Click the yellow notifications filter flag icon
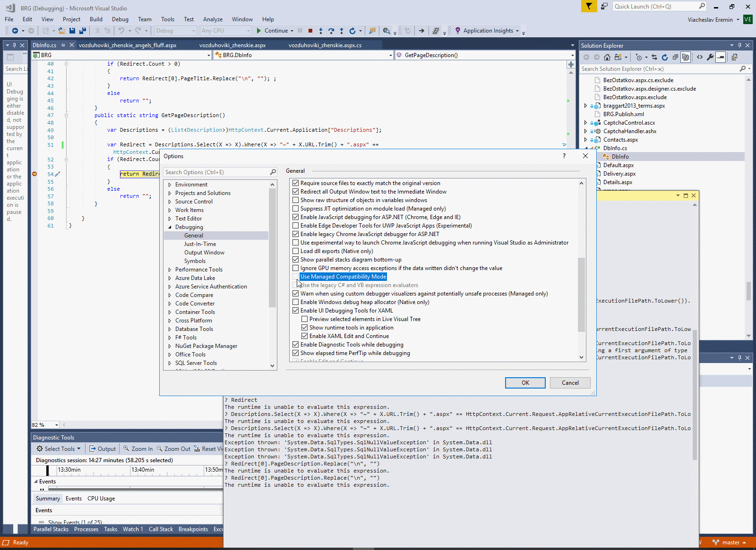Image resolution: width=756 pixels, height=550 pixels. (589, 6)
